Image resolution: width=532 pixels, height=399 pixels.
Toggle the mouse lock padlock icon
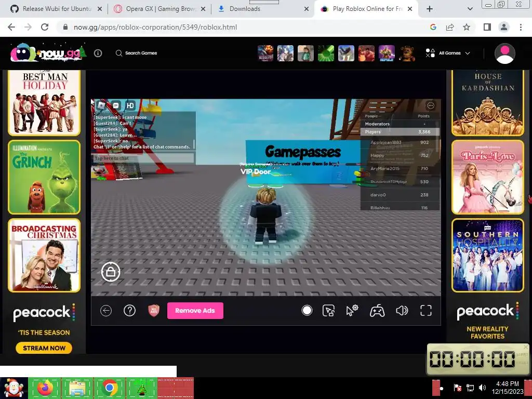pyautogui.click(x=111, y=272)
